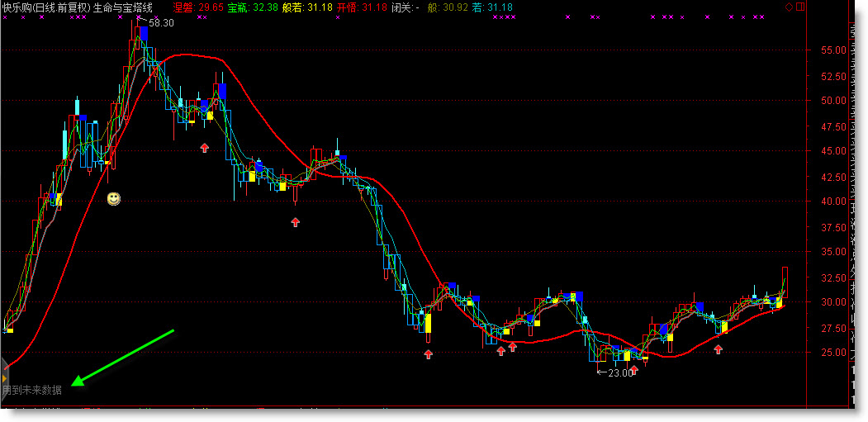Viewport: 868px width, 422px height.
Task: Select the 宝瓶 indicator value label
Action: 252,7
